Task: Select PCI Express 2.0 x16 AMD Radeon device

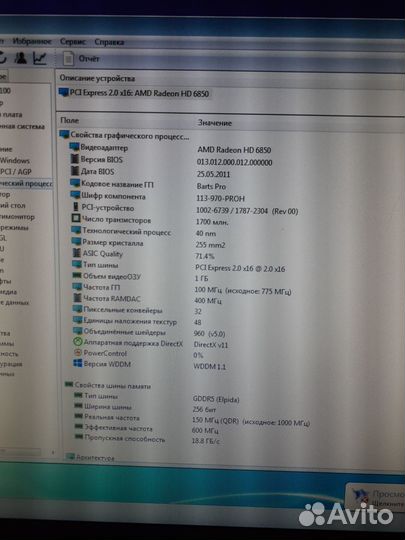Action: (134, 93)
